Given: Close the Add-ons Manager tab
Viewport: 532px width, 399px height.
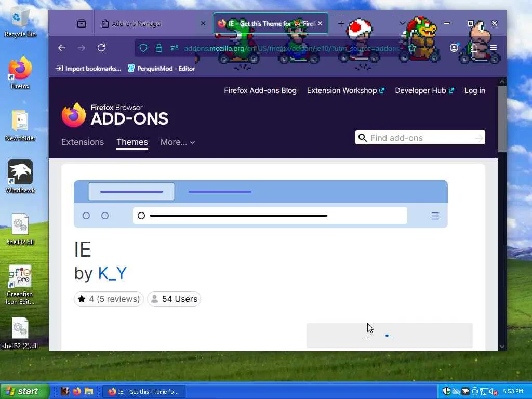Looking at the screenshot, I should click(203, 23).
